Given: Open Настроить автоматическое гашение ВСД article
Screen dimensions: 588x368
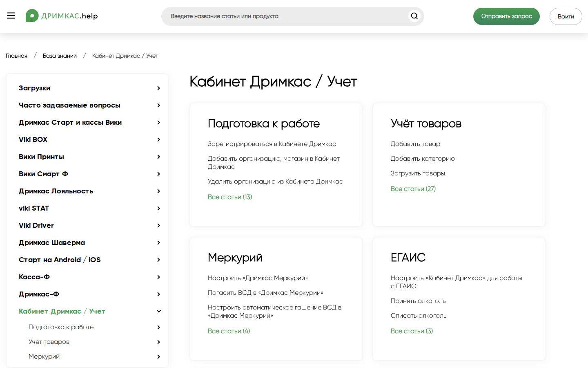Looking at the screenshot, I should coord(274,312).
